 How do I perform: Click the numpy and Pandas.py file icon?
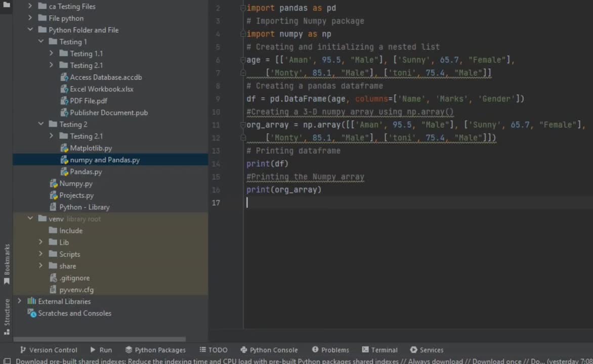[64, 160]
